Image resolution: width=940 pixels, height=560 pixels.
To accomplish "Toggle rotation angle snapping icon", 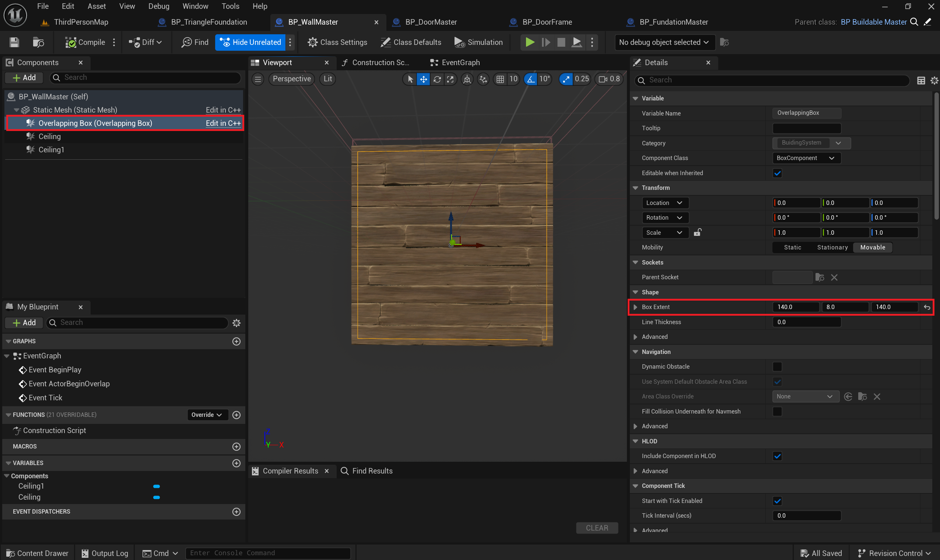I will click(531, 79).
